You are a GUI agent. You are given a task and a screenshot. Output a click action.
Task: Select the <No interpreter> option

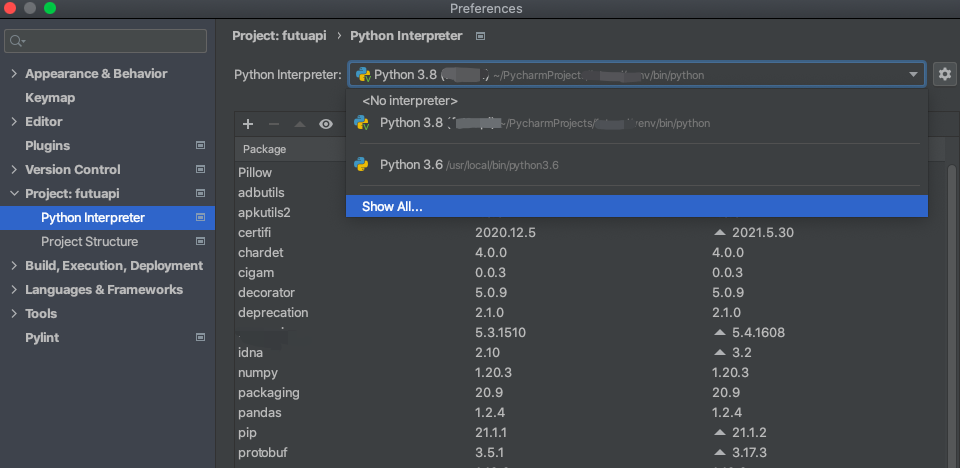click(x=410, y=101)
